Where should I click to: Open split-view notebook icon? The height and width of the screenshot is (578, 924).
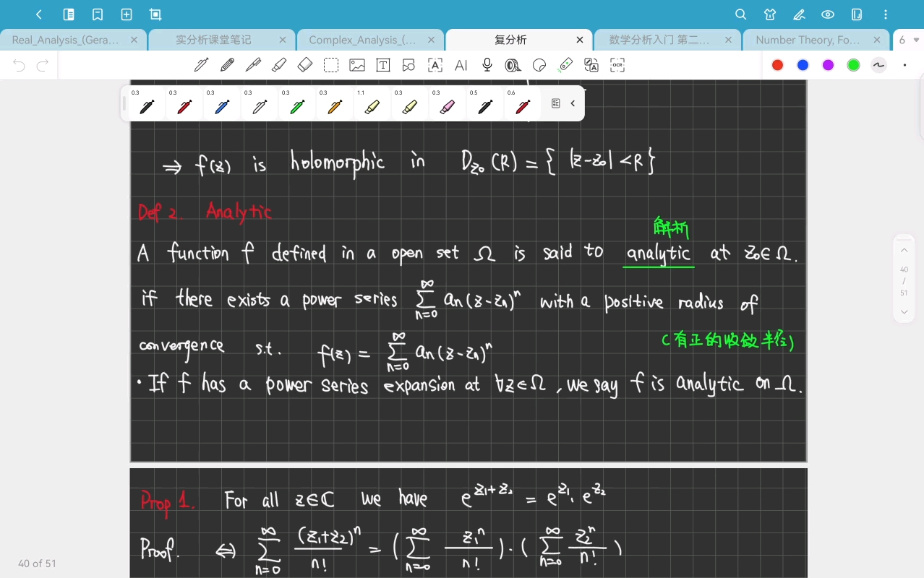tap(857, 14)
